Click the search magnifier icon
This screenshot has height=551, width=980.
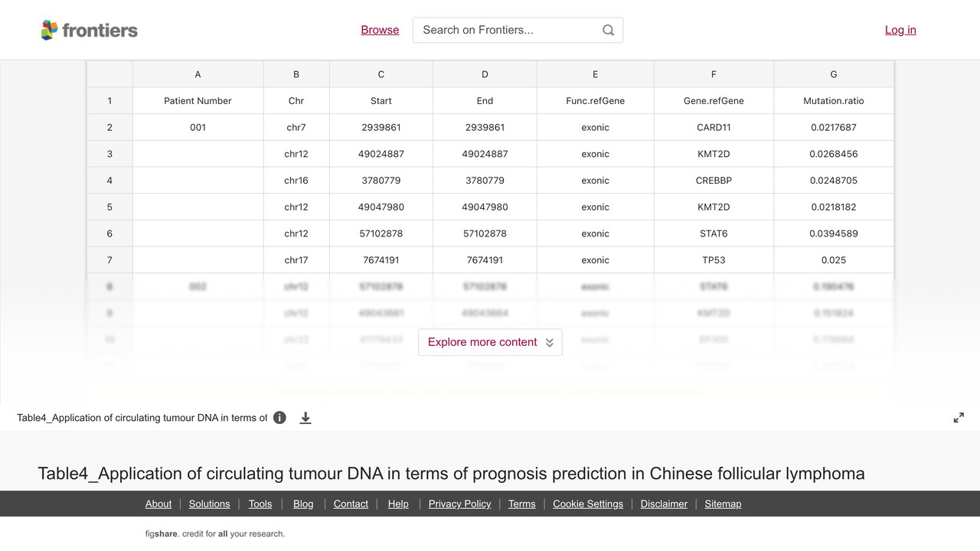(608, 30)
